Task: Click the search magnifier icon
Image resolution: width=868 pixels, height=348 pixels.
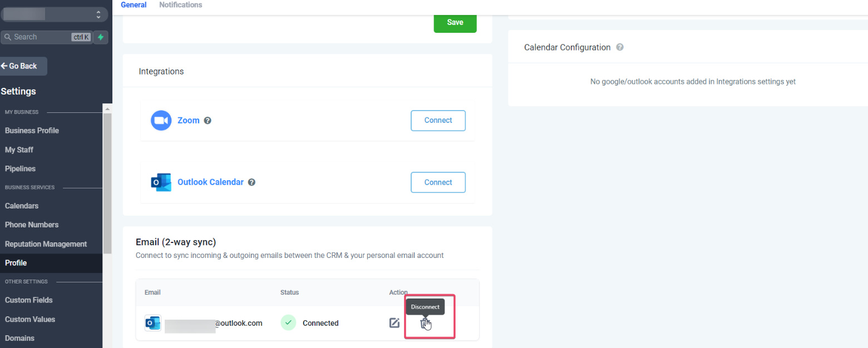Action: click(8, 37)
